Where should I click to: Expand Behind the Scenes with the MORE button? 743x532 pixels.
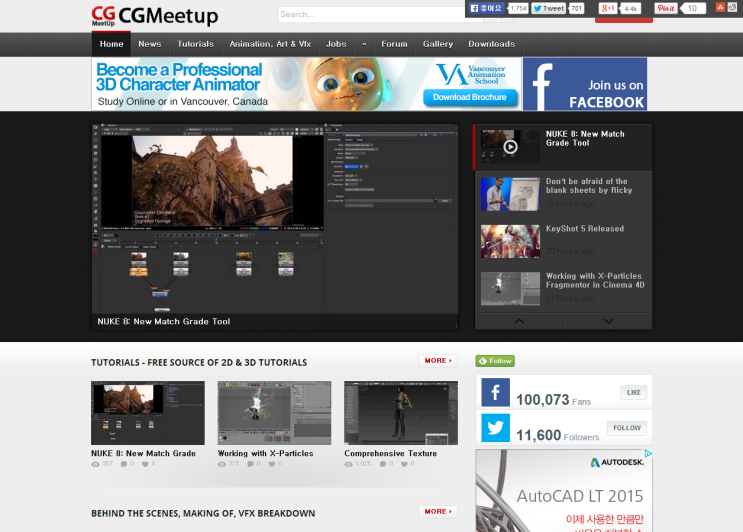coord(437,512)
